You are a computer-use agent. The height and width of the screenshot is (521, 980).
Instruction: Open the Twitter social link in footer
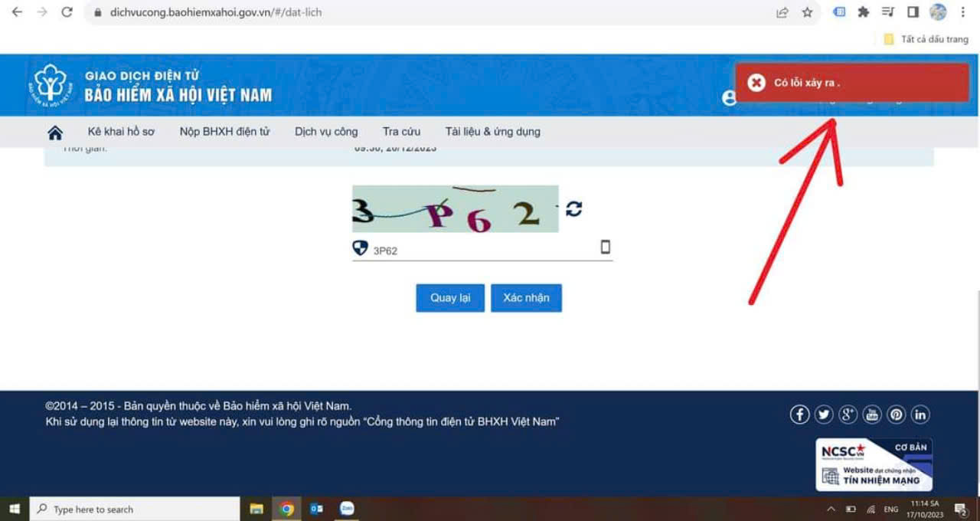pos(824,415)
